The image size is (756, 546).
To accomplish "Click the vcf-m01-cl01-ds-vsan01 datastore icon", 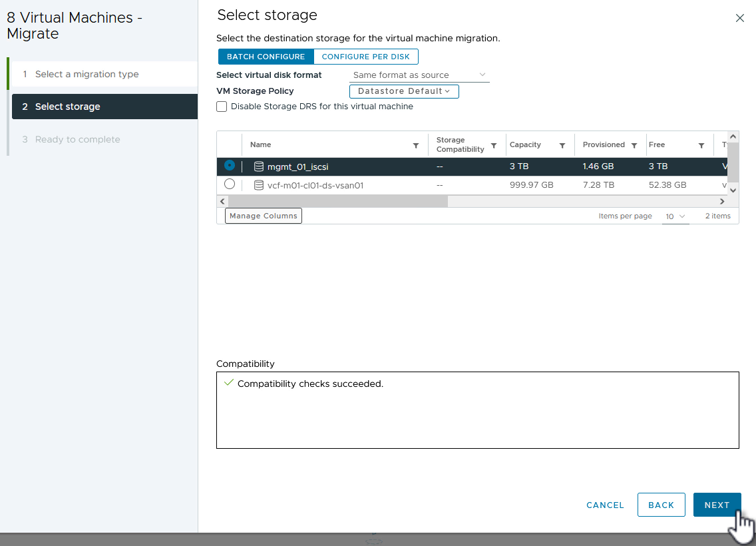I will pyautogui.click(x=259, y=185).
